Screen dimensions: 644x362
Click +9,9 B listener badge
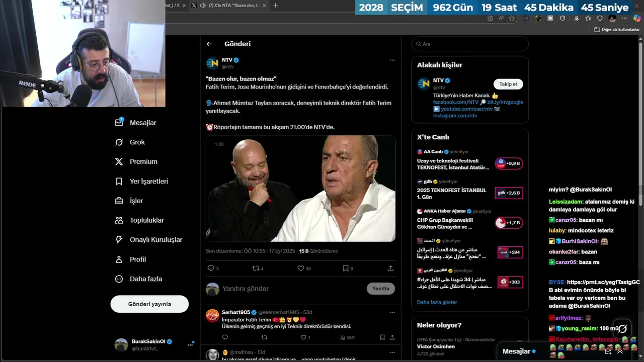[x=509, y=163]
